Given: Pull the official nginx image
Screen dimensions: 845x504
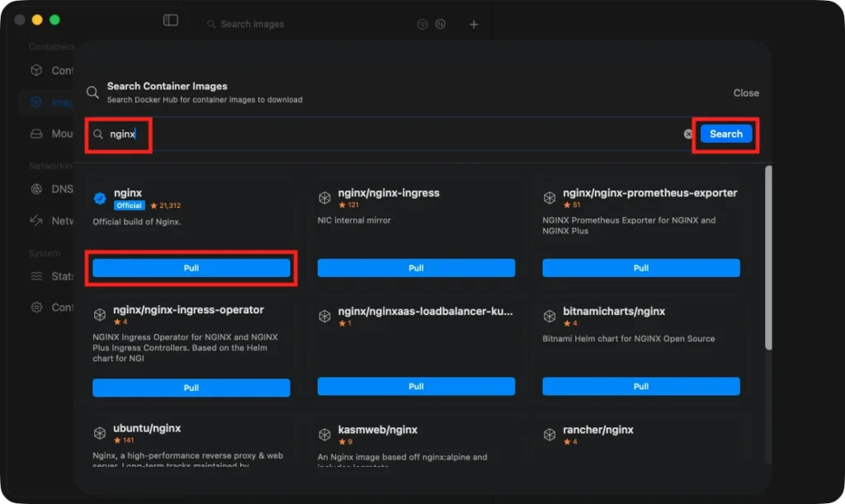Looking at the screenshot, I should pos(191,268).
